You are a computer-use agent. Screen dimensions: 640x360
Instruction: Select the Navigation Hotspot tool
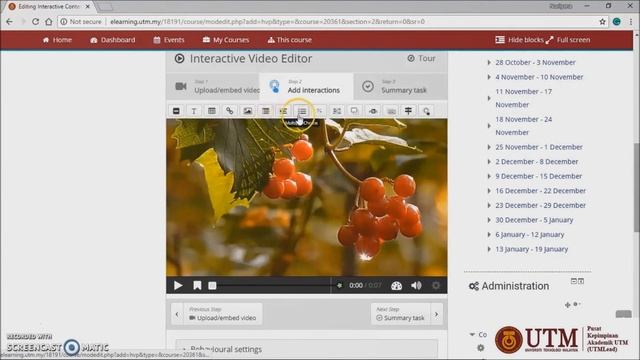pyautogui.click(x=426, y=111)
